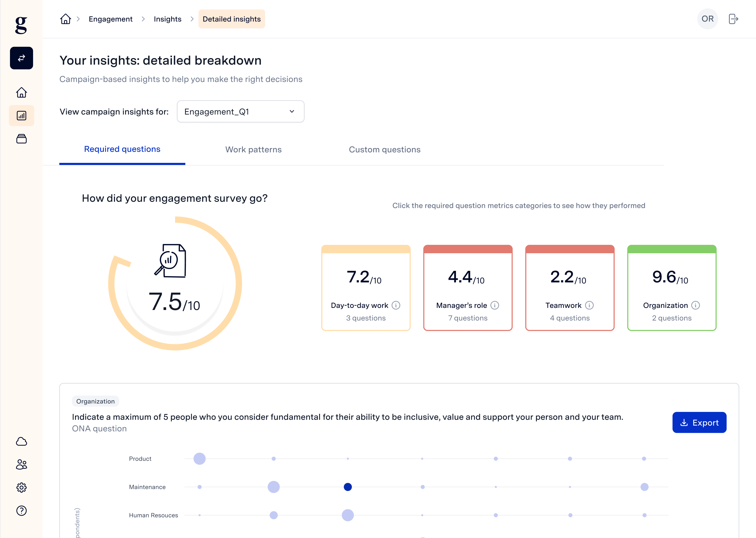Open Settings with the gear icon
Viewport: 756px width, 538px height.
21,487
